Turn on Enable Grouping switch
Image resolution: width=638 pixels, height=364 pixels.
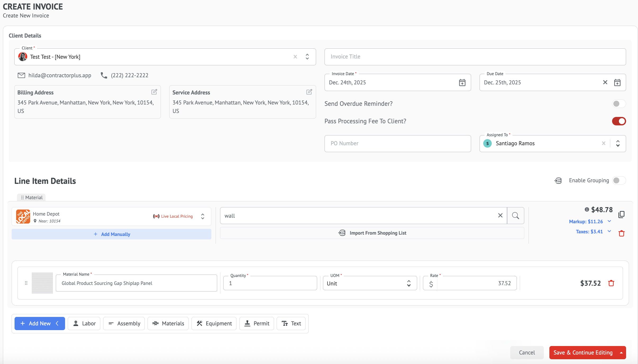point(619,180)
